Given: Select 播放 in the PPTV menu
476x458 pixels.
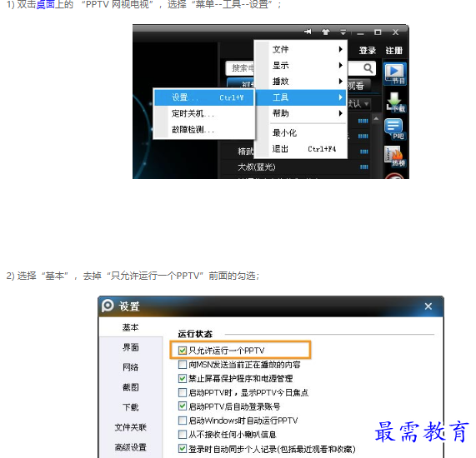Looking at the screenshot, I should pyautogui.click(x=301, y=82).
